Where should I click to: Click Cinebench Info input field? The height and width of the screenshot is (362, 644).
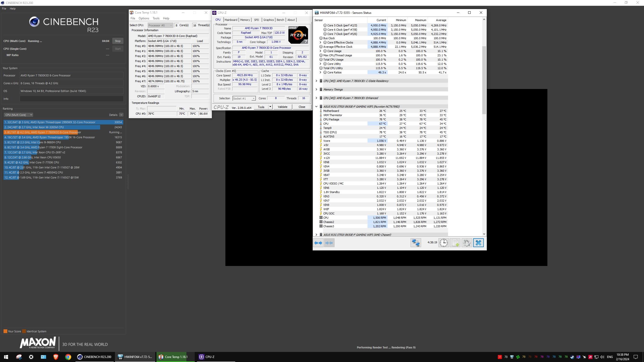click(x=71, y=99)
